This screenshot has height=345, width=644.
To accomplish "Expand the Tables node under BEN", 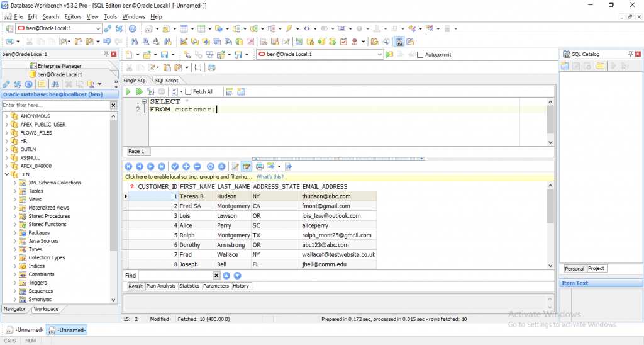I will pos(15,191).
